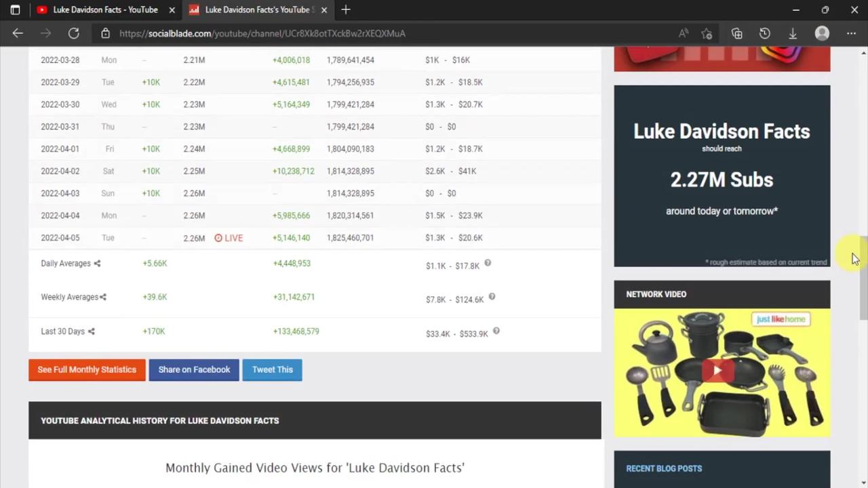
Task: Click the +170K subscribers value
Action: pos(153,331)
